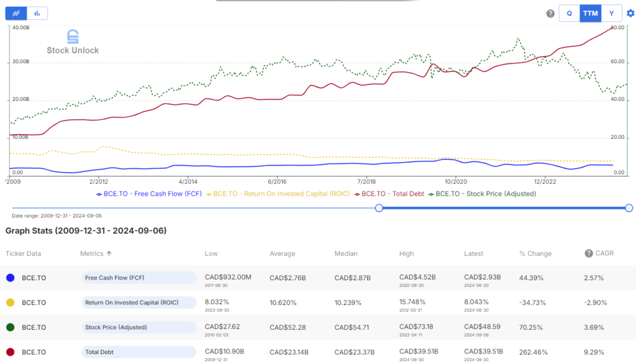Click the 9.29% CAGR value
636x364 pixels.
(594, 352)
